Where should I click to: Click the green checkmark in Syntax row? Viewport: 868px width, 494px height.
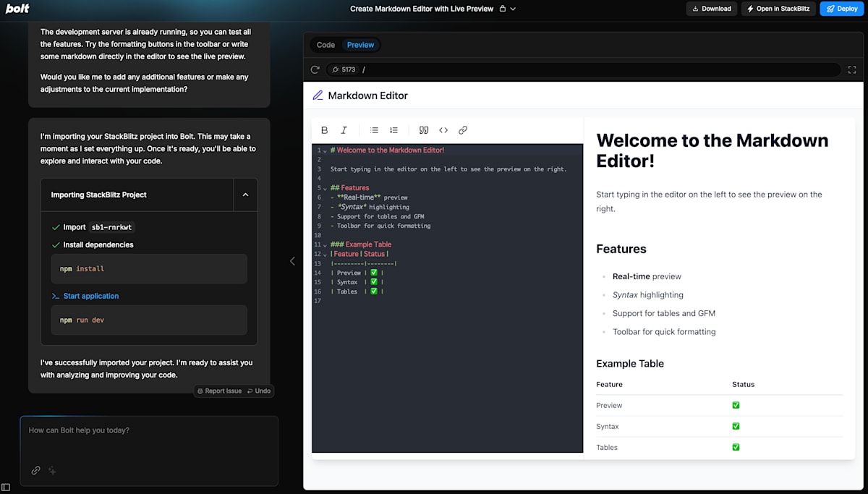point(736,426)
